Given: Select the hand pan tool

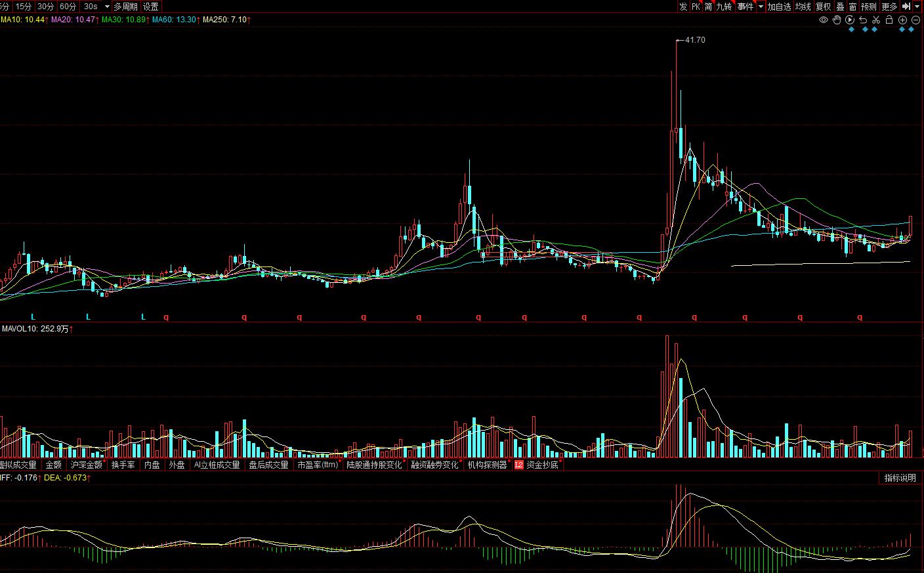Looking at the screenshot, I should coord(837,20).
